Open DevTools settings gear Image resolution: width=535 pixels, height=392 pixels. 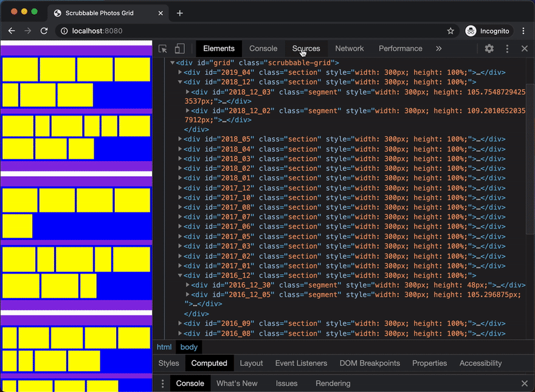click(489, 49)
